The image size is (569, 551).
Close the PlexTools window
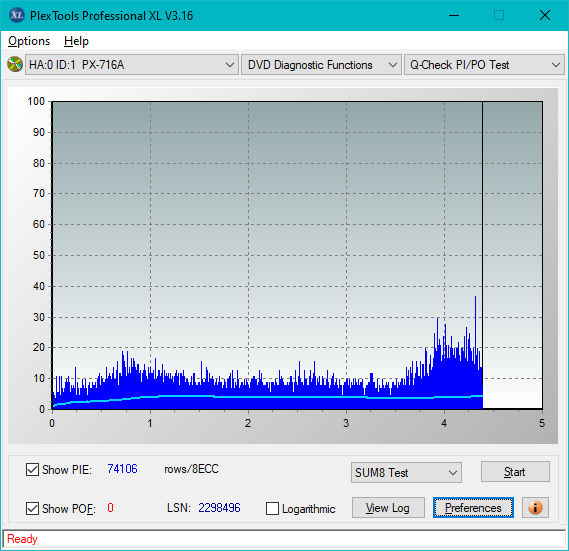pos(545,15)
